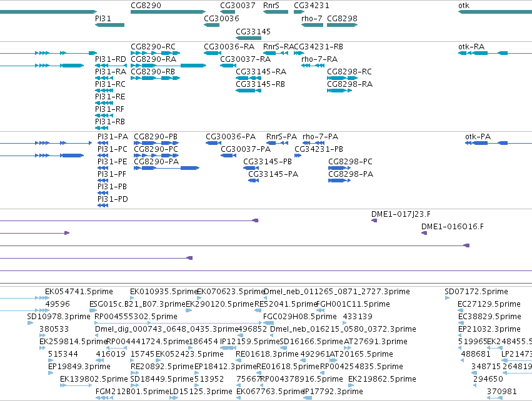Select the CG30037-RA transcript label

pos(245,59)
